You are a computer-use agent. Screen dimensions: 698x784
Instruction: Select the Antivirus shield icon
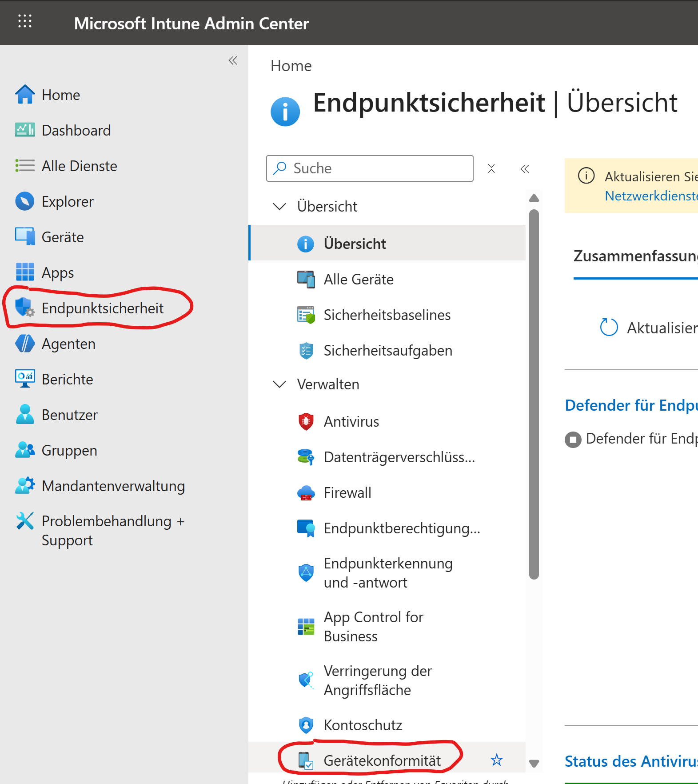(306, 421)
